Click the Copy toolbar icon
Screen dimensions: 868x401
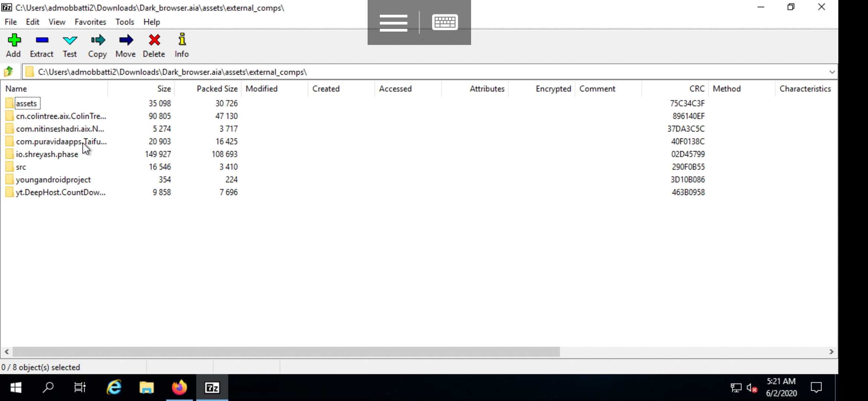[x=98, y=40]
